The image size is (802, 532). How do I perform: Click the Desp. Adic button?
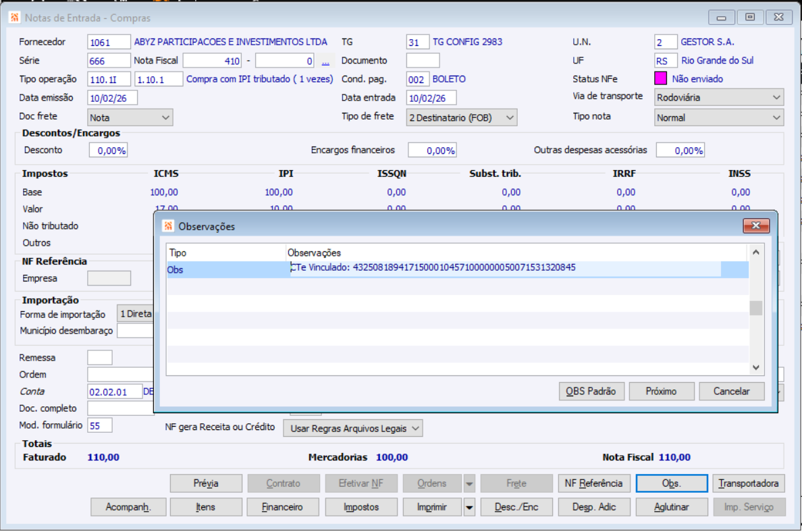click(593, 508)
